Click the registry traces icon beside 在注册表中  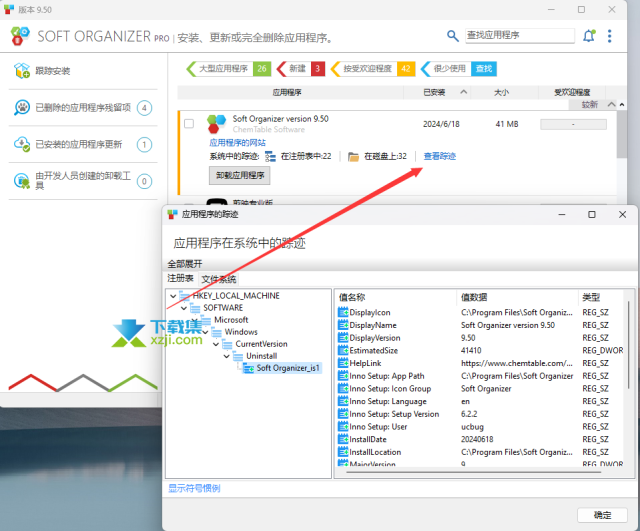[270, 156]
